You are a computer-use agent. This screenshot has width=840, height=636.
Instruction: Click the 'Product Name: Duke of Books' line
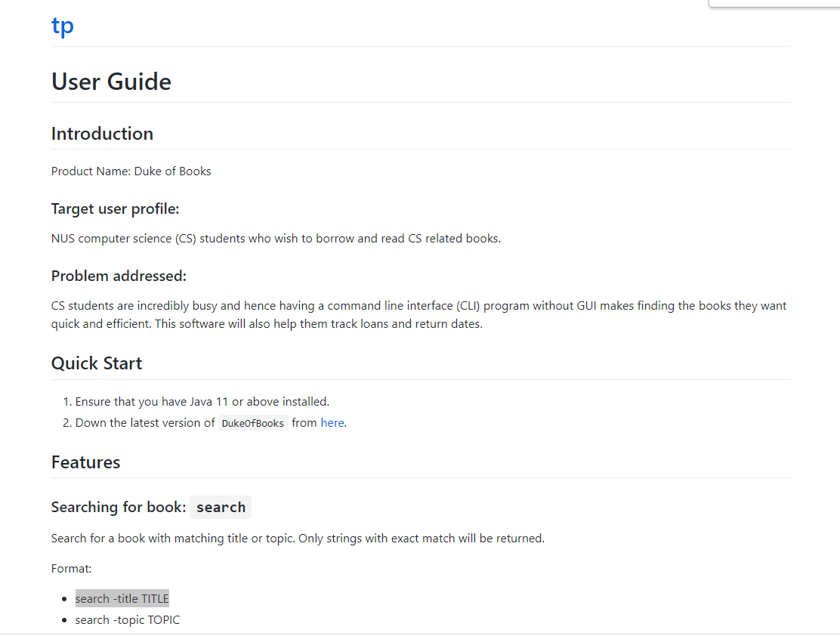(131, 171)
